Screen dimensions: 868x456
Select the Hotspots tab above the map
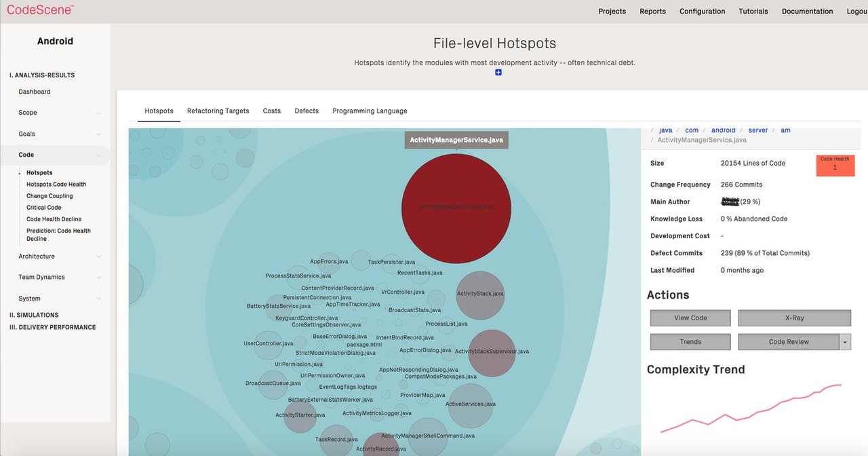(159, 111)
